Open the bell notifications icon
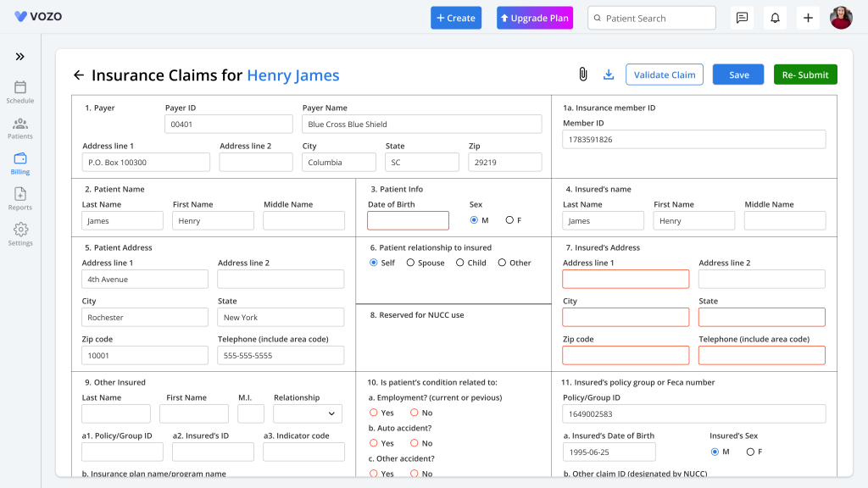 pos(775,18)
